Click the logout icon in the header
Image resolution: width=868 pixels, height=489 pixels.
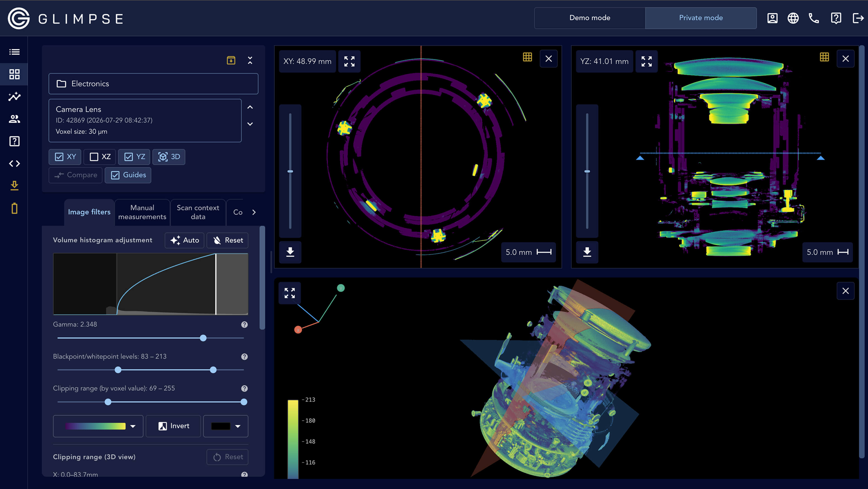pos(858,18)
